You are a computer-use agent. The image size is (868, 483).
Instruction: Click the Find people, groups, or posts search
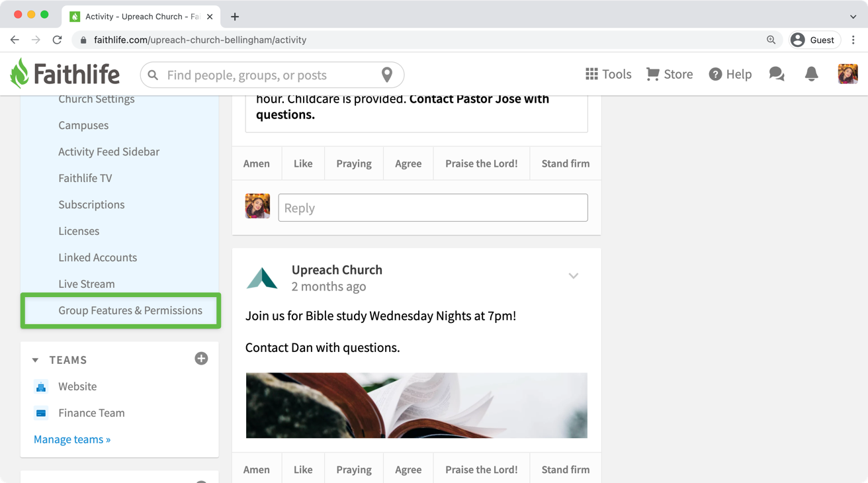(x=272, y=75)
